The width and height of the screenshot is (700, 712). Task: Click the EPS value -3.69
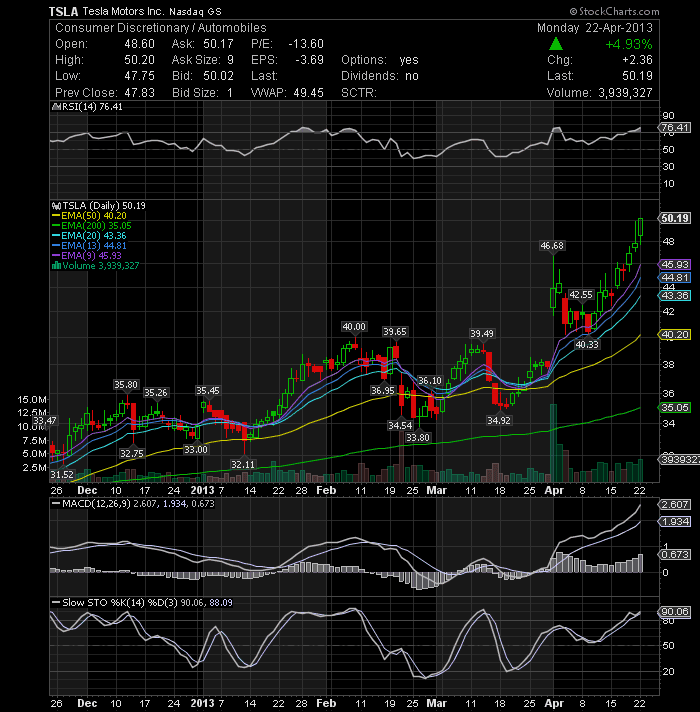point(309,60)
